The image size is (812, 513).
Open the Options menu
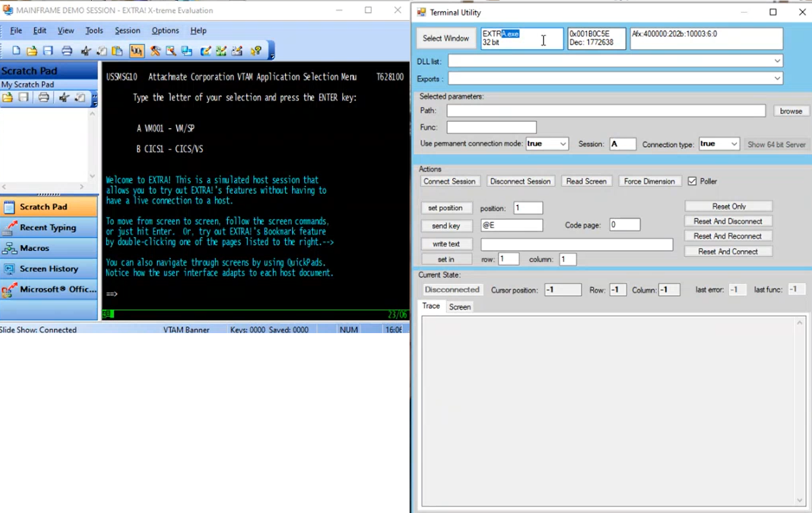click(x=165, y=30)
